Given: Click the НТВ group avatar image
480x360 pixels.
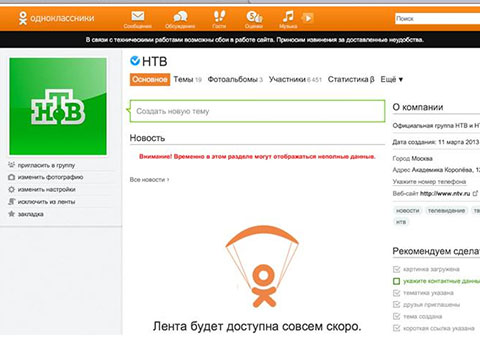Looking at the screenshot, I should click(x=58, y=106).
